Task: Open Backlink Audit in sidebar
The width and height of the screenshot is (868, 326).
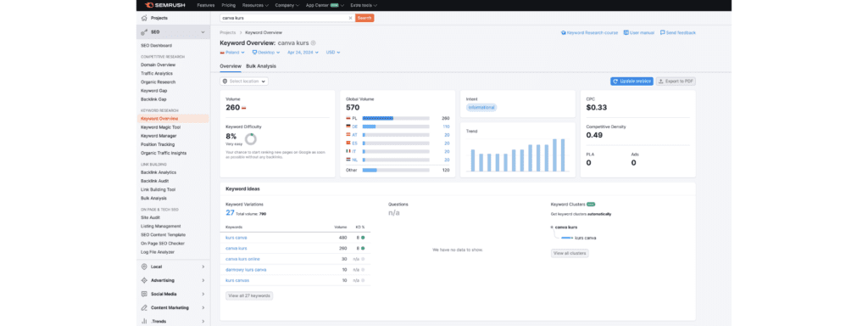Action: 155,181
